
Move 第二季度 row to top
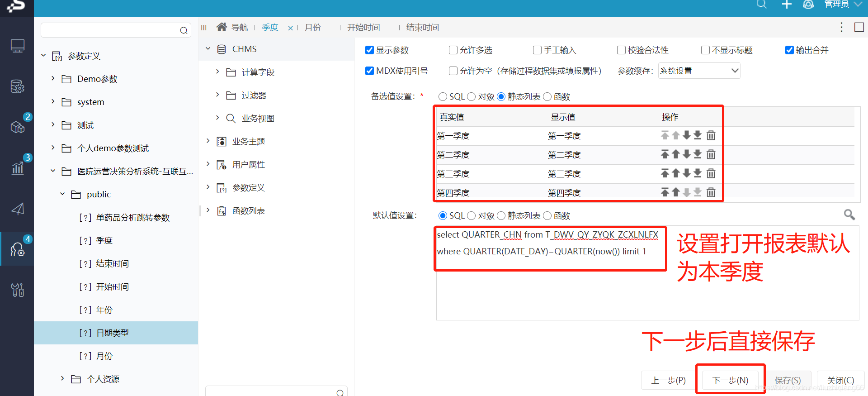point(665,154)
